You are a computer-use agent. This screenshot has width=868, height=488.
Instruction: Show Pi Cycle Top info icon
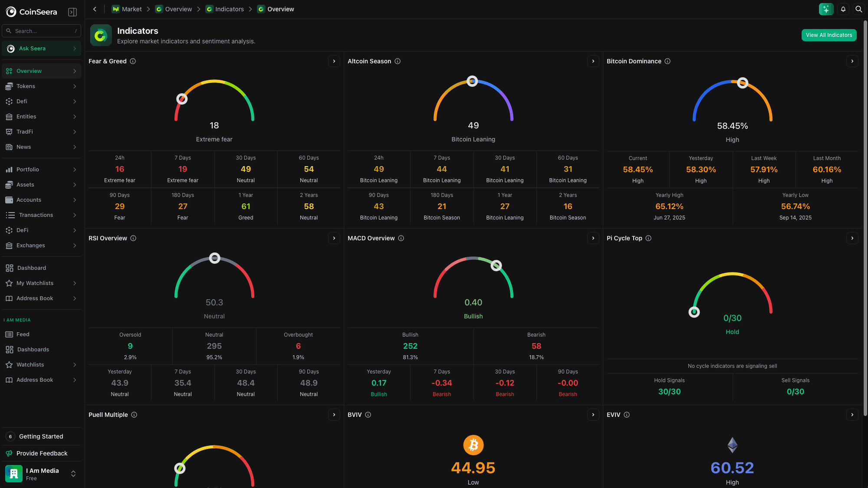point(648,238)
